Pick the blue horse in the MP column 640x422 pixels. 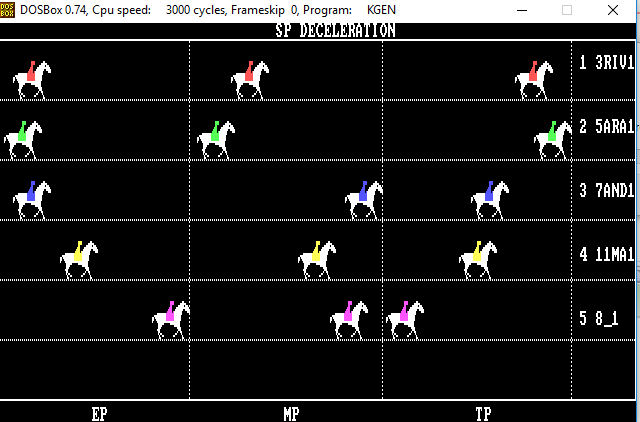(x=364, y=200)
